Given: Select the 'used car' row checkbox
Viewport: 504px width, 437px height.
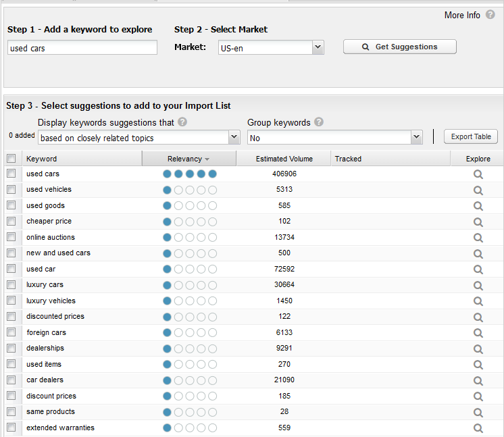Looking at the screenshot, I should pyautogui.click(x=11, y=269).
